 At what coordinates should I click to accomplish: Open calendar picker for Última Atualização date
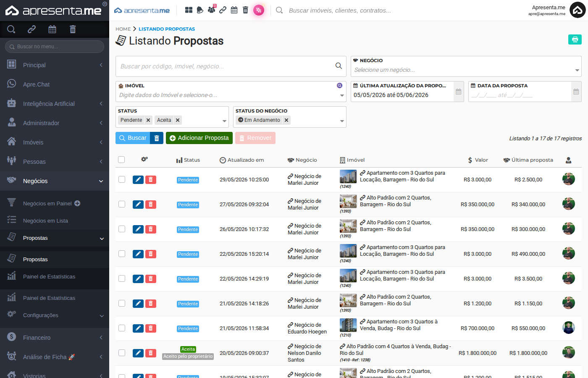click(459, 92)
